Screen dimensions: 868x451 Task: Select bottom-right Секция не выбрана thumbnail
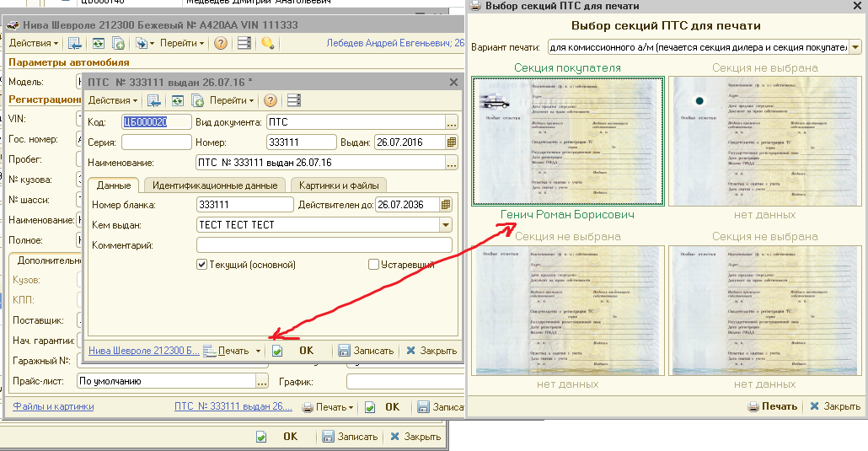coord(765,311)
